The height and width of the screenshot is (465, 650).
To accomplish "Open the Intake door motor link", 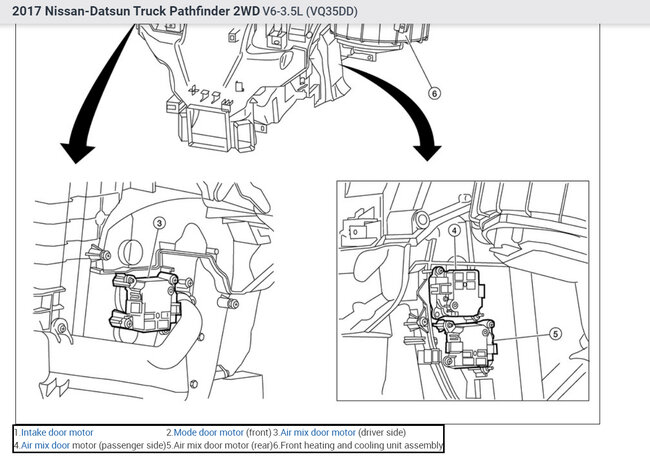I will coord(57,433).
